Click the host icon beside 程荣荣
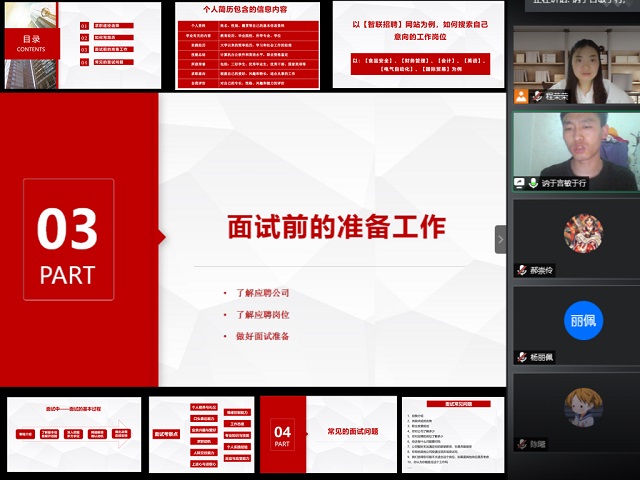 (x=521, y=97)
